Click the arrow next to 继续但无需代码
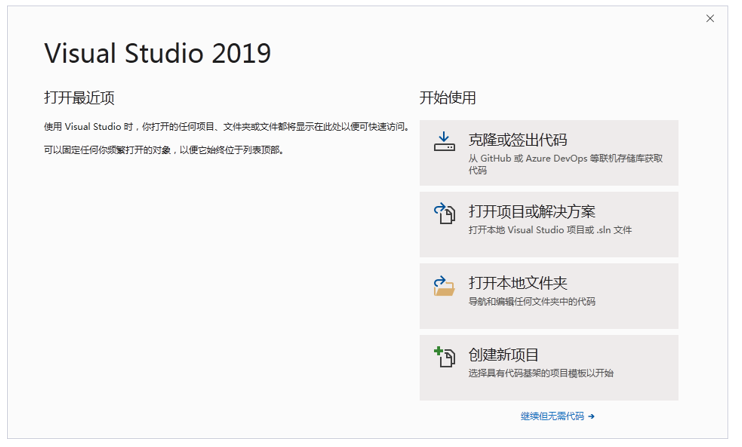The height and width of the screenshot is (447, 742). (591, 417)
